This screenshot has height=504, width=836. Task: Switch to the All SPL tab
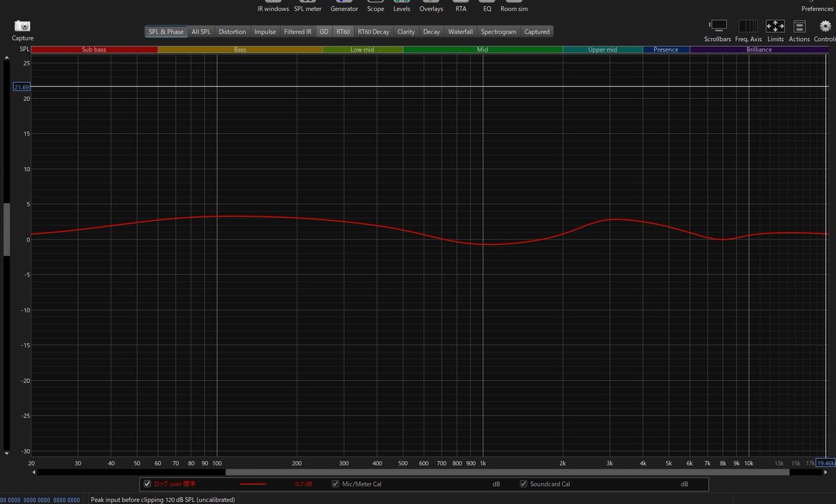tap(201, 31)
